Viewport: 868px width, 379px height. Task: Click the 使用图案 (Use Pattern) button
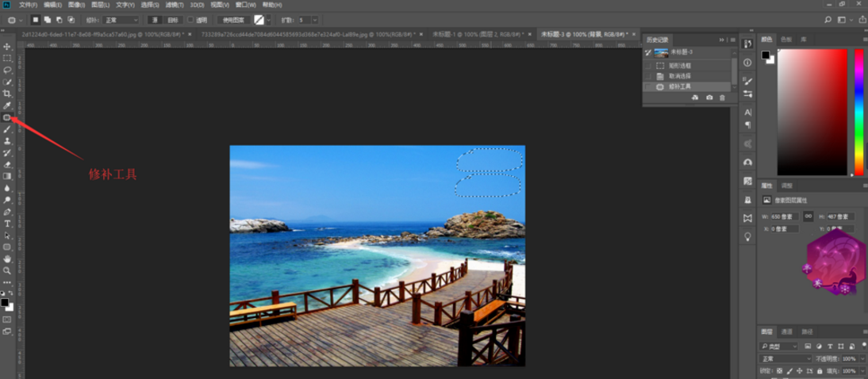[x=232, y=20]
